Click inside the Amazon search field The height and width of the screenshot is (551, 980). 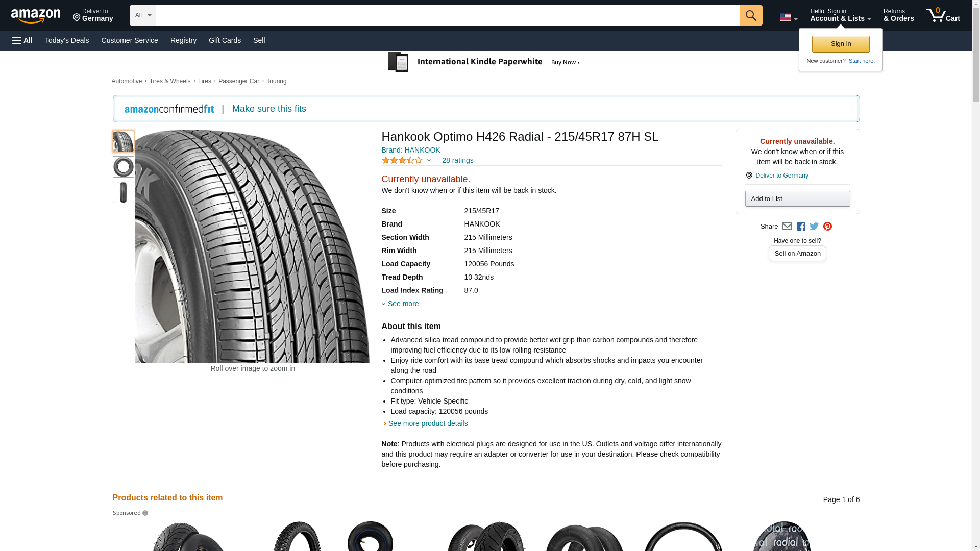coord(448,15)
